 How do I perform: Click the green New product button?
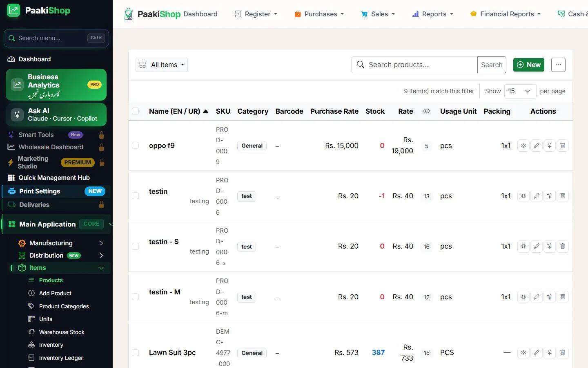(529, 65)
